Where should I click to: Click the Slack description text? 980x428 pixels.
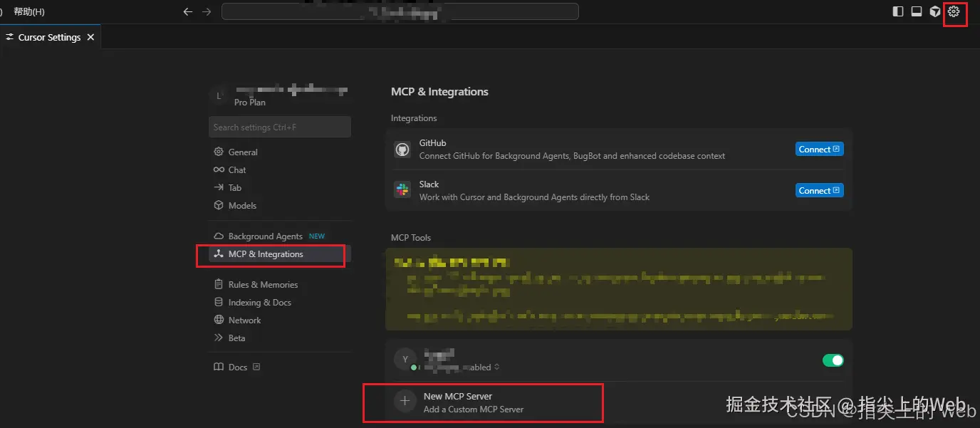tap(534, 197)
